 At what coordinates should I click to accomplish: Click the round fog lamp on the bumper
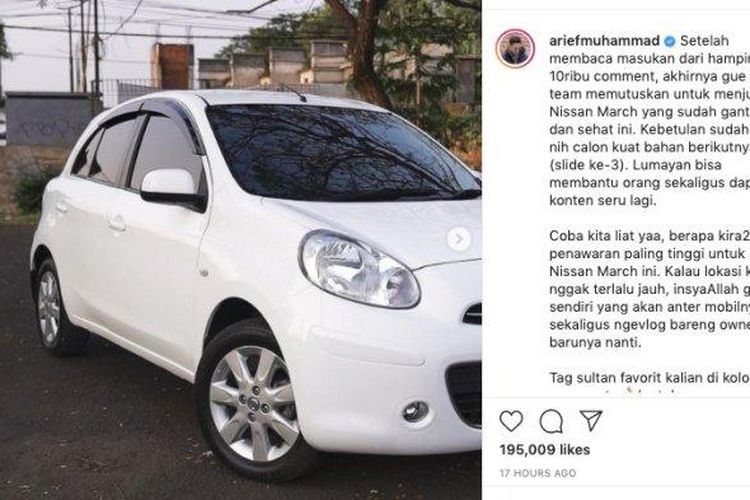click(415, 411)
